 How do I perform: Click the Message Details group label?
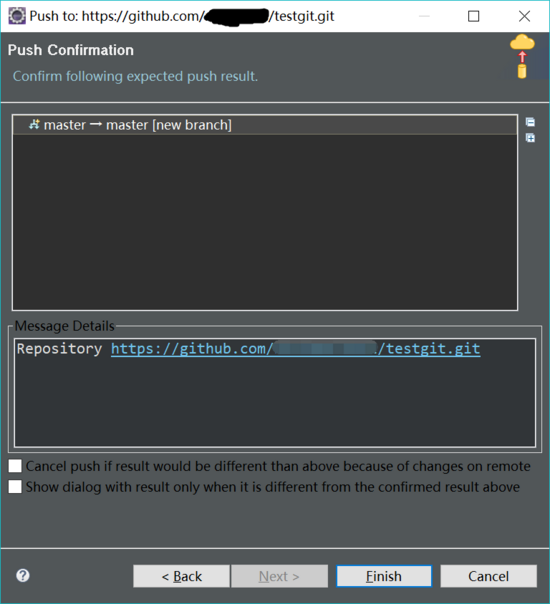[x=65, y=326]
